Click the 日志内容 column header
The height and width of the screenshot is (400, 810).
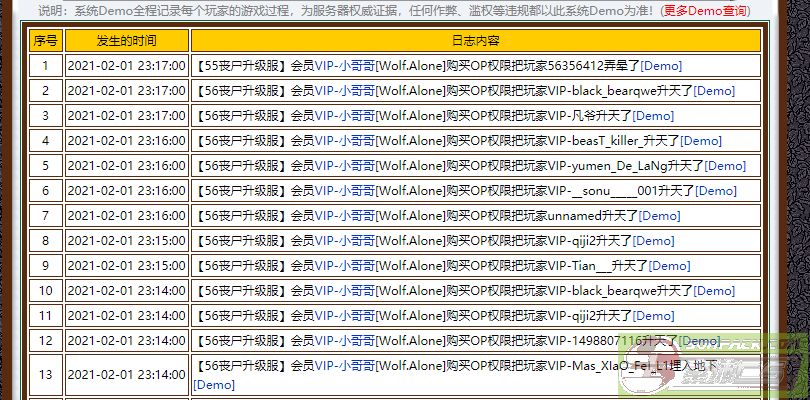coord(476,41)
